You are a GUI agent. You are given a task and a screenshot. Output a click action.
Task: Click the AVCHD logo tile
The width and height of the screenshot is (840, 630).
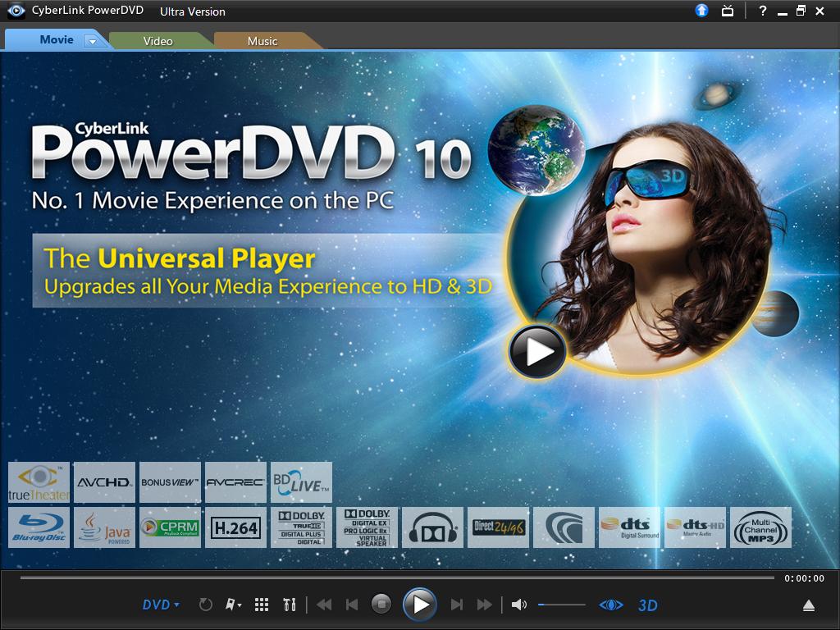pyautogui.click(x=104, y=482)
